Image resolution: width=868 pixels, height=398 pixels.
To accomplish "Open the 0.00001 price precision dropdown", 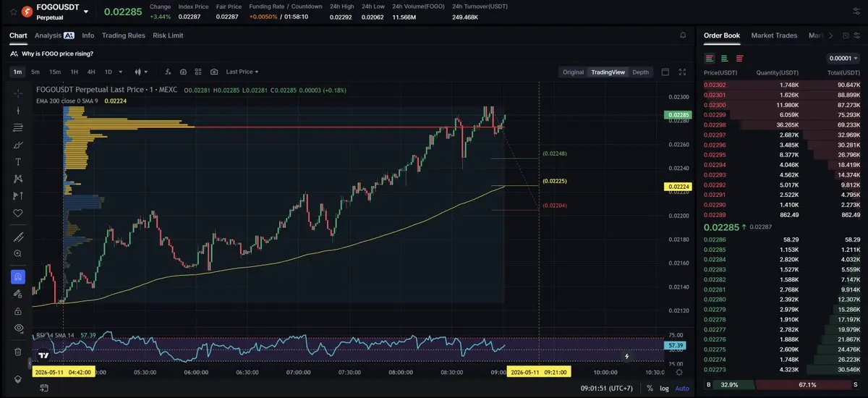I will click(843, 59).
